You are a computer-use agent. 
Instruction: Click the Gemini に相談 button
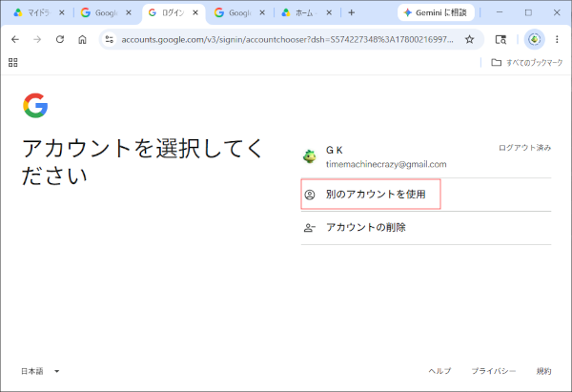pos(436,12)
